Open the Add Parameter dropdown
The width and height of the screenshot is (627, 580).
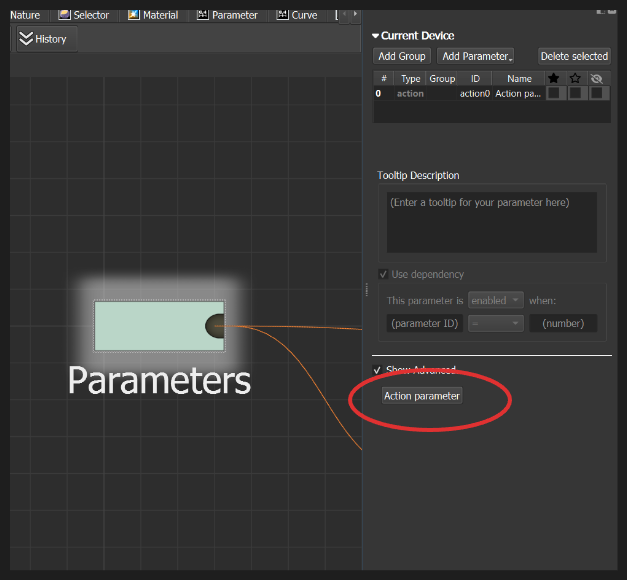(x=477, y=56)
